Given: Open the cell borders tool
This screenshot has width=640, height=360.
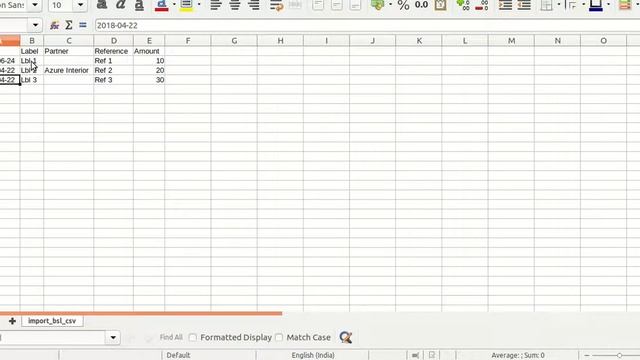Looking at the screenshot, I should click(547, 5).
